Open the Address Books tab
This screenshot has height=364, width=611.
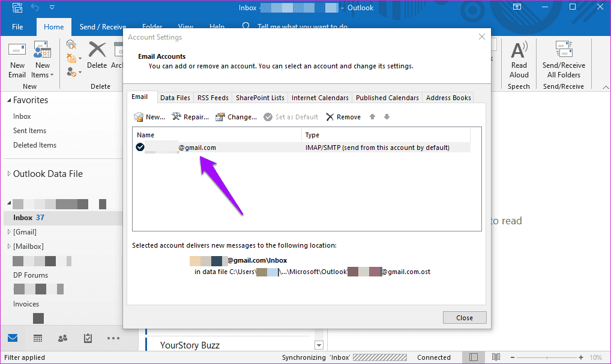coord(448,98)
